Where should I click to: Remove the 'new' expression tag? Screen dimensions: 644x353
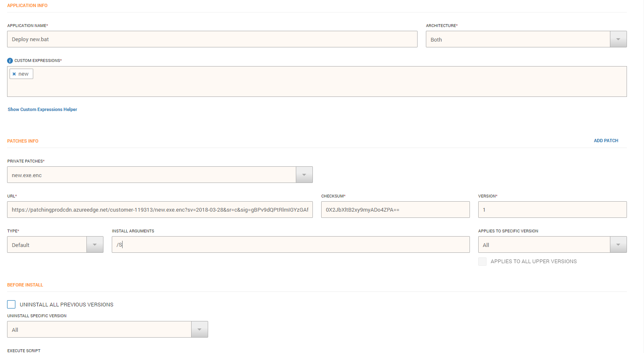[14, 74]
